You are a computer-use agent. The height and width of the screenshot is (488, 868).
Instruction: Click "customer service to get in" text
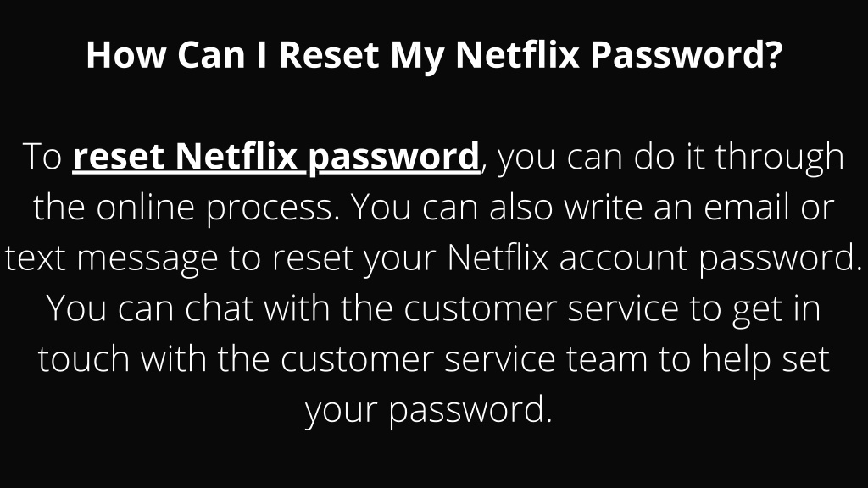(612, 310)
